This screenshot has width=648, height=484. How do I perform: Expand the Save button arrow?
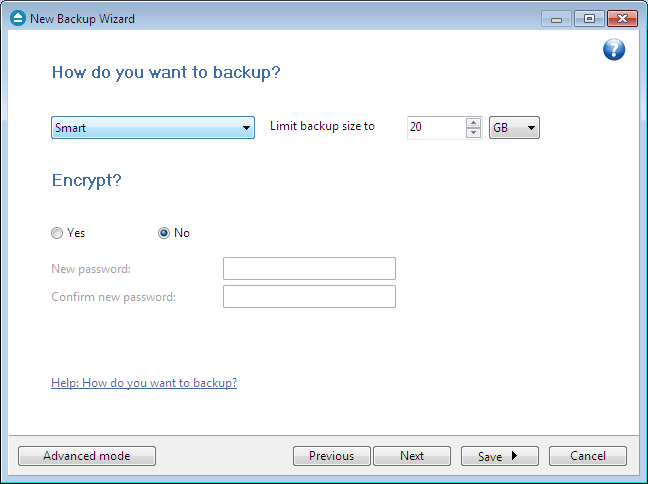point(515,455)
